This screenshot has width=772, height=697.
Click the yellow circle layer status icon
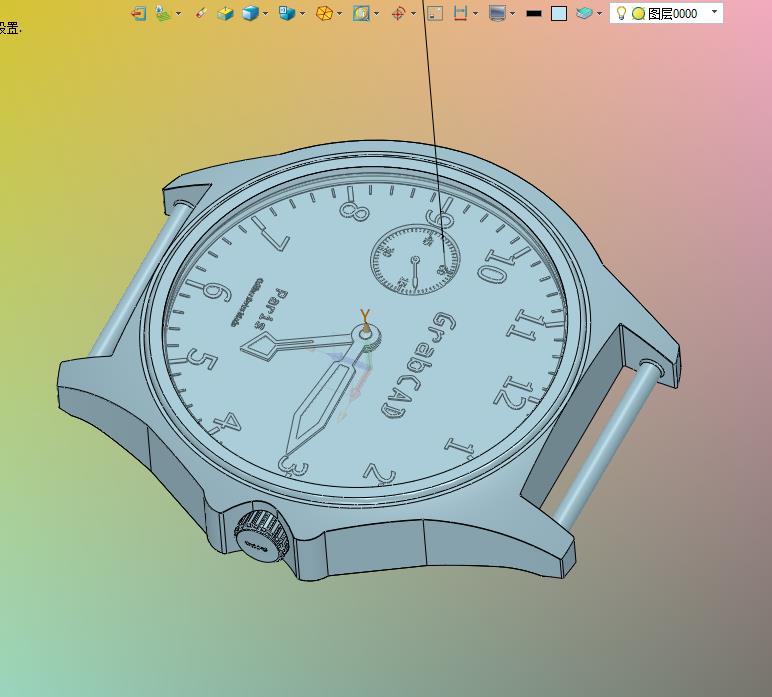(639, 13)
